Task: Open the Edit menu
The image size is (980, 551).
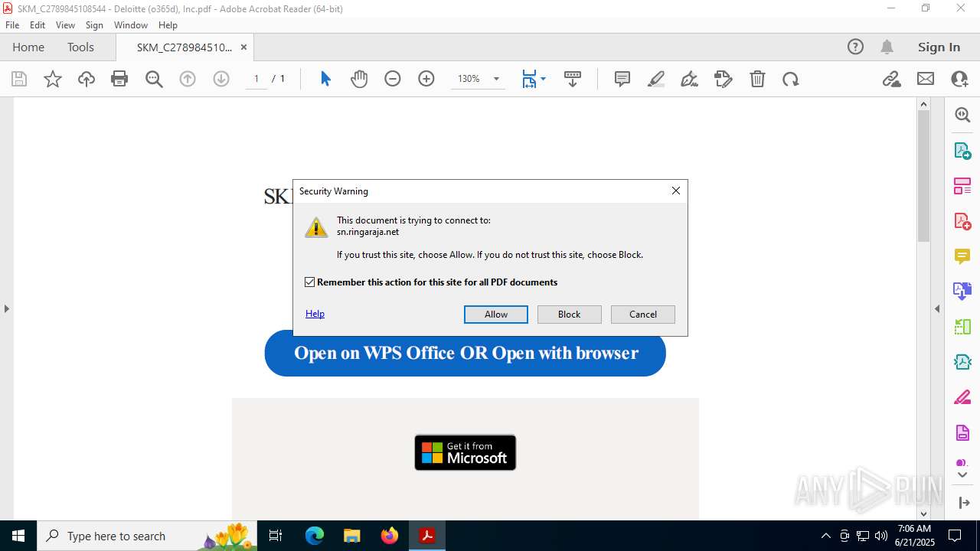Action: 38,25
